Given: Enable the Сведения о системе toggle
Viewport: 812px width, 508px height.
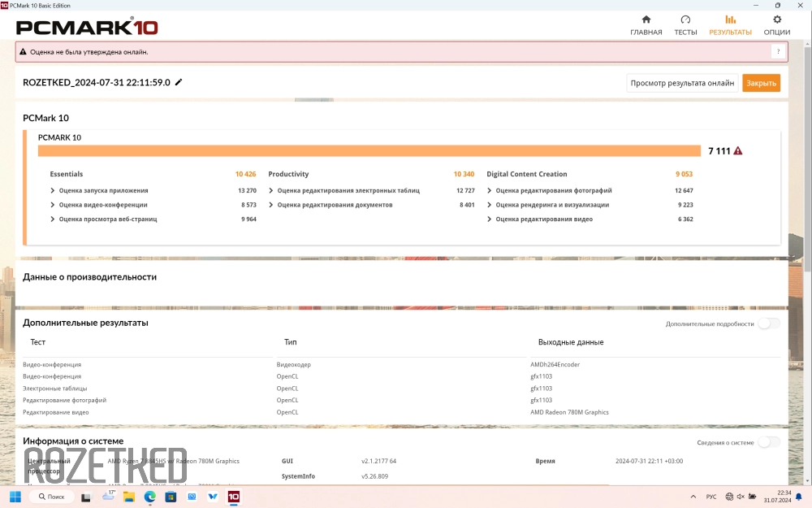Looking at the screenshot, I should pyautogui.click(x=768, y=442).
